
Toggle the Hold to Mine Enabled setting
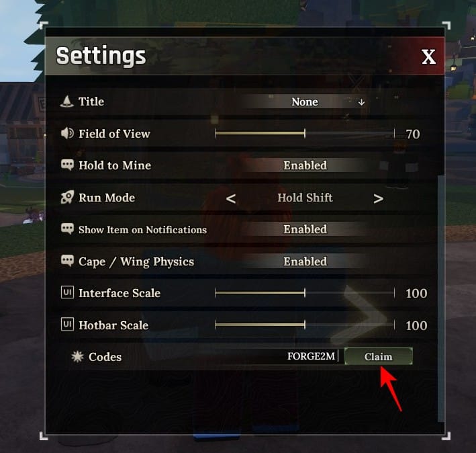pyautogui.click(x=305, y=165)
